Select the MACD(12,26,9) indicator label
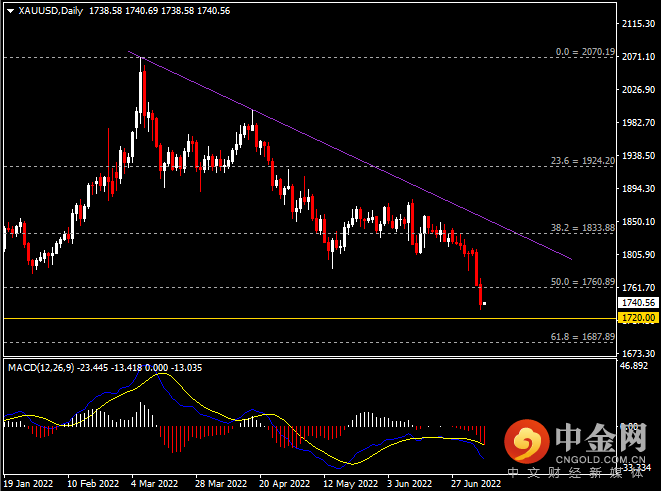 (x=41, y=368)
